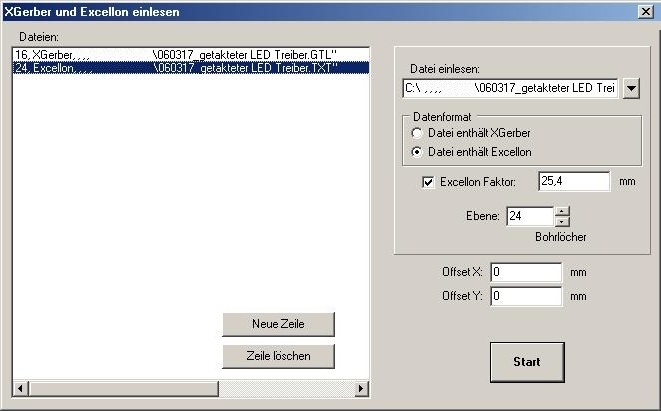The height and width of the screenshot is (411, 661).
Task: Click the Ebene number field
Action: pyautogui.click(x=528, y=216)
